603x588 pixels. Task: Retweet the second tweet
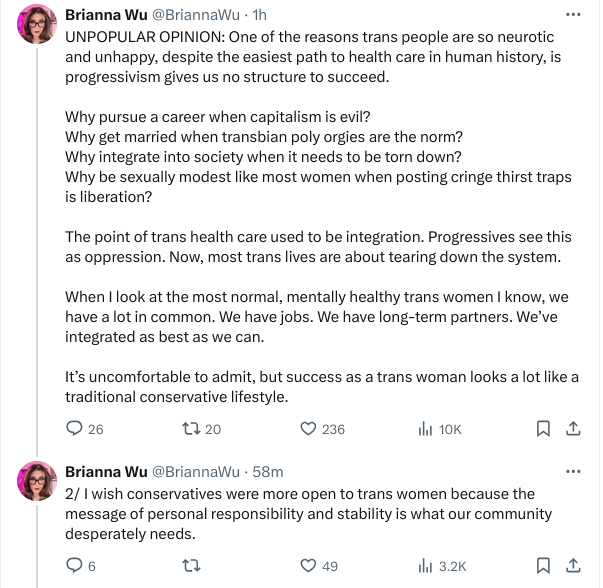(x=191, y=565)
